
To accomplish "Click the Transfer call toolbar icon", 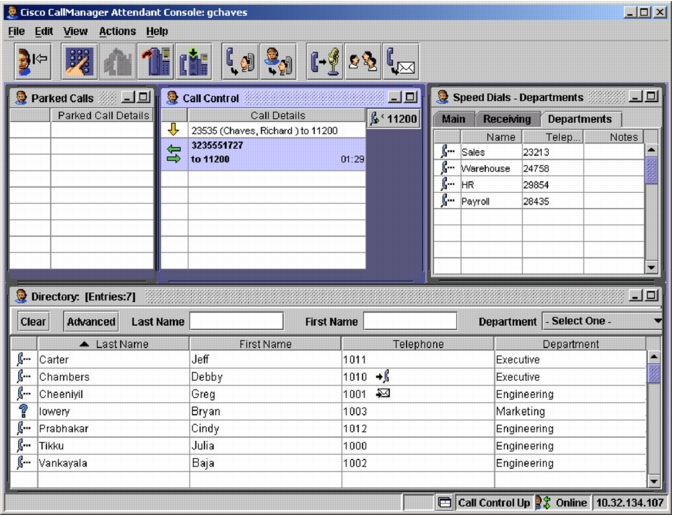I will 240,62.
